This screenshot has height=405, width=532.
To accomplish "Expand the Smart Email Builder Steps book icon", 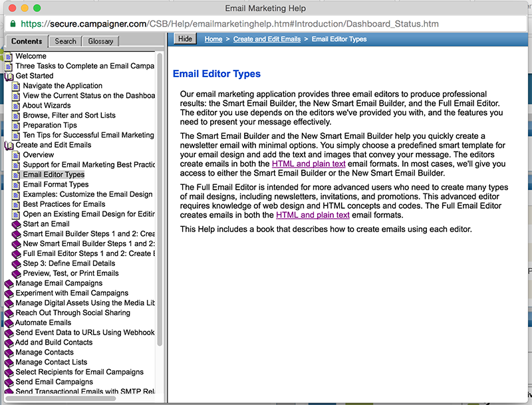I will [x=16, y=234].
